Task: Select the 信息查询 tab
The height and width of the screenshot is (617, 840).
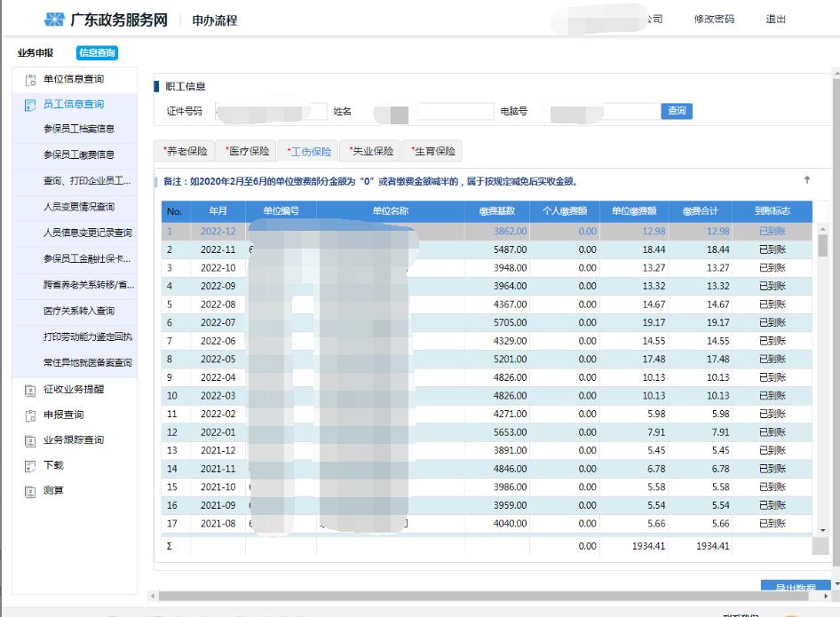Action: click(97, 52)
